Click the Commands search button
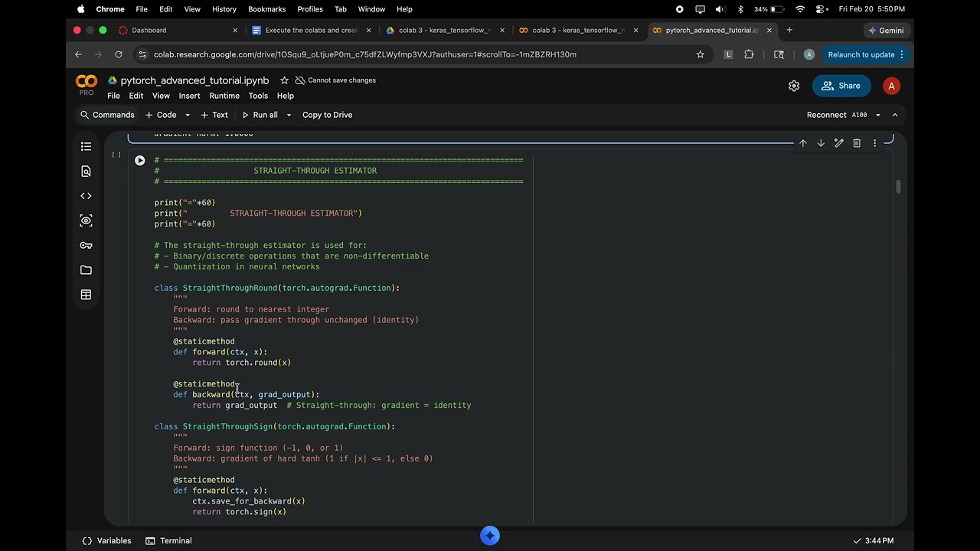The image size is (980, 551). [x=107, y=115]
